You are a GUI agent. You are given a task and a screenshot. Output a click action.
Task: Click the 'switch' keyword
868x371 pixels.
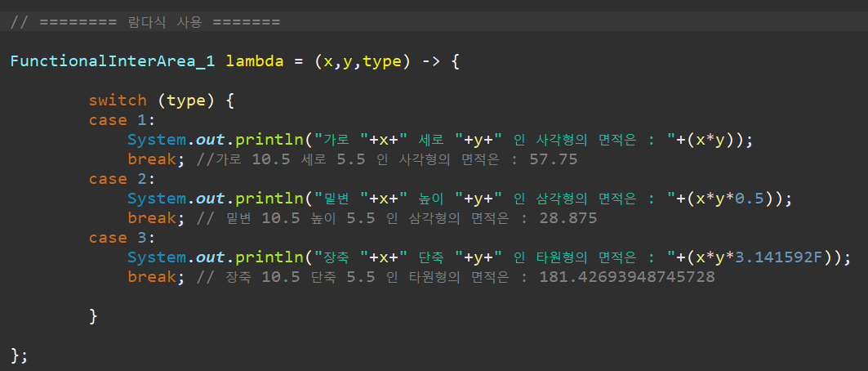[118, 101]
